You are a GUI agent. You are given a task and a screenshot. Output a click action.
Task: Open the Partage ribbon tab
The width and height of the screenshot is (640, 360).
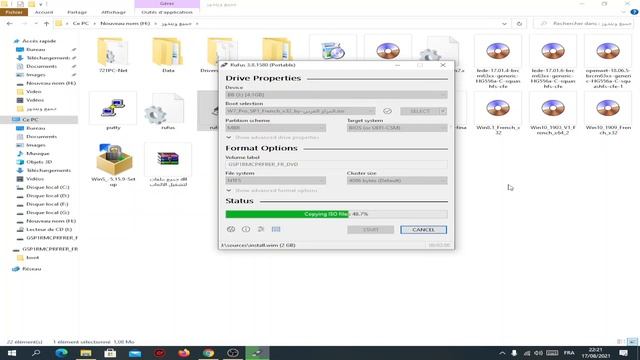(x=77, y=12)
